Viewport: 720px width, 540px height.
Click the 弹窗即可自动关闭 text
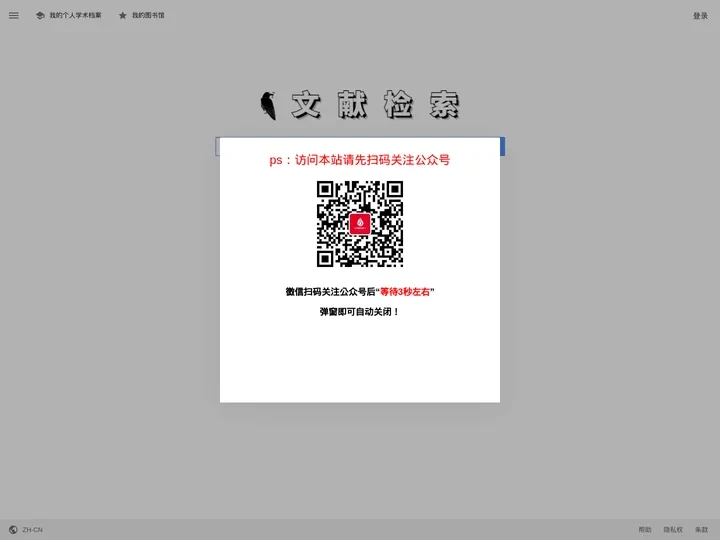[x=360, y=312]
